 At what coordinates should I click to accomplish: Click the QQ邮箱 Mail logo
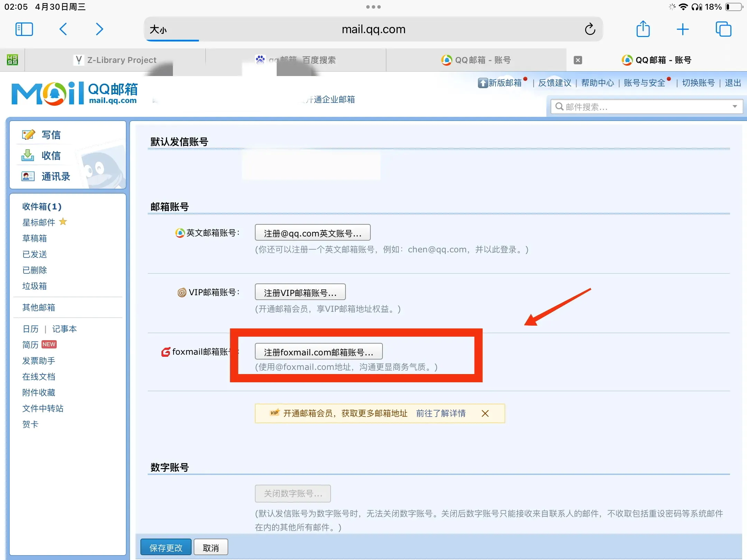[75, 94]
